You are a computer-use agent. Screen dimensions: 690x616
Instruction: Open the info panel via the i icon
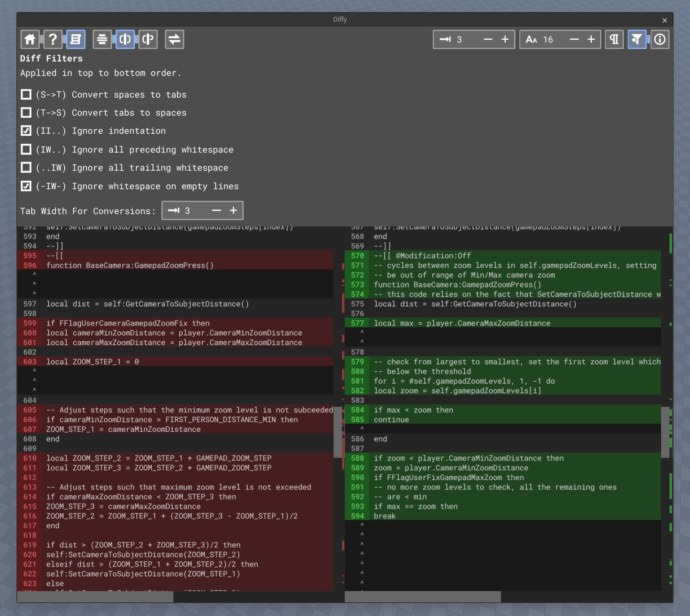point(660,39)
